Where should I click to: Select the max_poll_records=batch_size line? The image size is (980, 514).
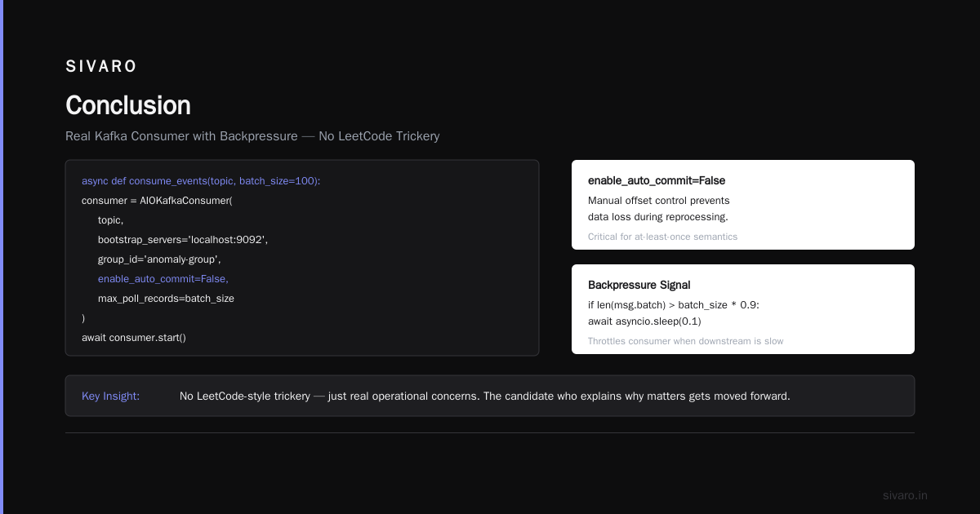tap(166, 298)
